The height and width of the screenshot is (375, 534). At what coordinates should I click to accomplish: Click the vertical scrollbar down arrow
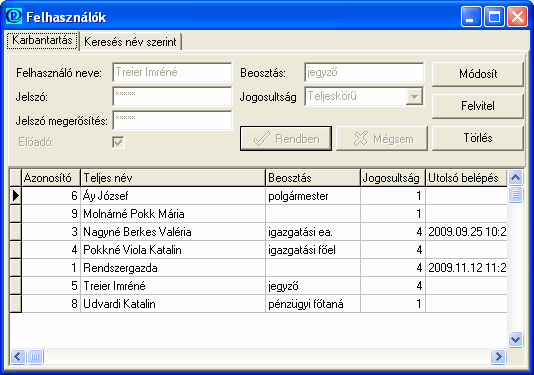[x=515, y=339]
